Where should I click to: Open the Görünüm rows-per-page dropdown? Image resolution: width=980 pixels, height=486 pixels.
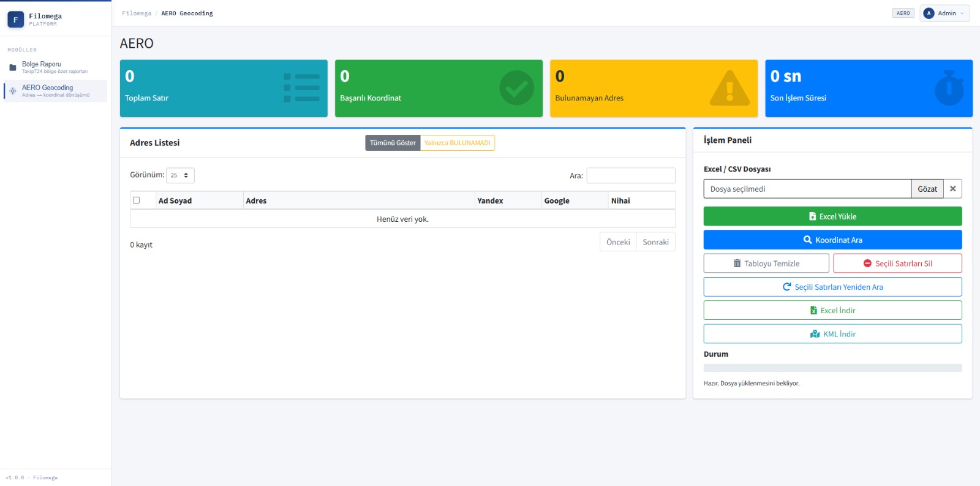tap(180, 175)
